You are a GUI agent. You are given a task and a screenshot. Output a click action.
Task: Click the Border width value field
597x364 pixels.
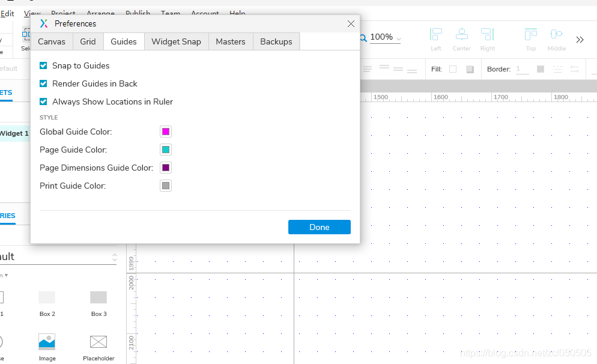point(522,69)
